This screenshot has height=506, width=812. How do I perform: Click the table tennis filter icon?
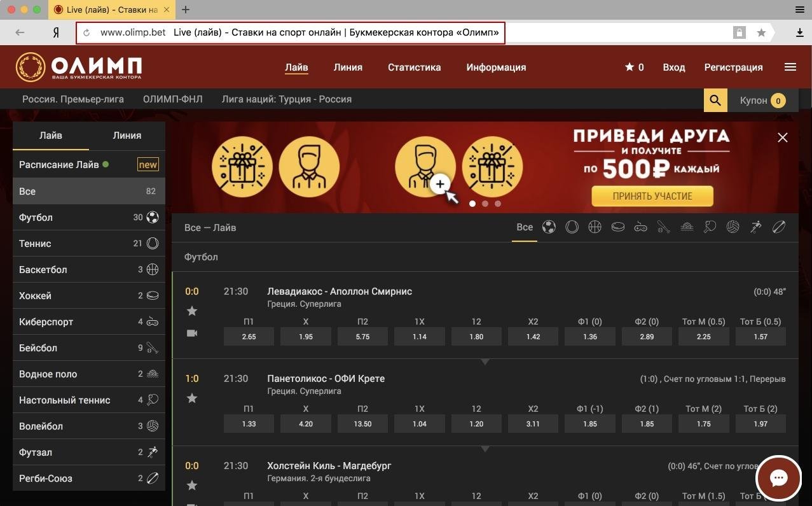tap(710, 227)
